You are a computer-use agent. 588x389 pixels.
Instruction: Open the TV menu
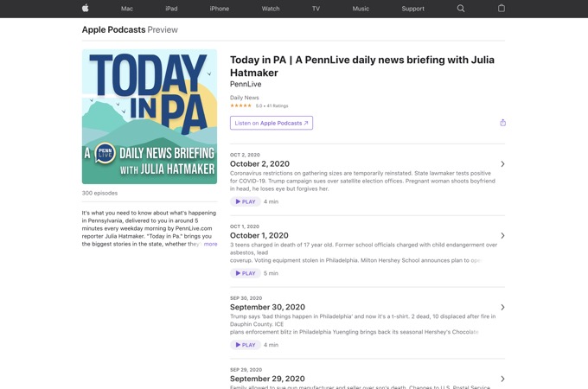point(316,9)
